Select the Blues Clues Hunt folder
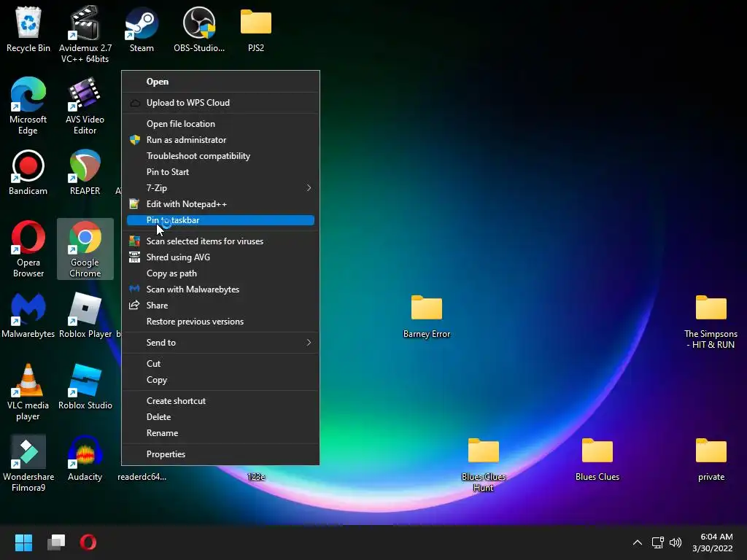Image resolution: width=747 pixels, height=560 pixels. point(484,464)
